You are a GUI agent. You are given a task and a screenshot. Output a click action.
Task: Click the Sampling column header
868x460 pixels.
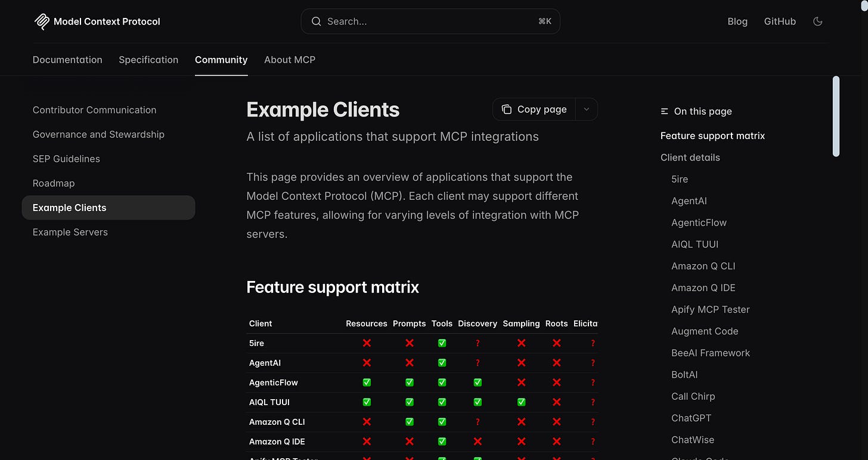pyautogui.click(x=521, y=323)
